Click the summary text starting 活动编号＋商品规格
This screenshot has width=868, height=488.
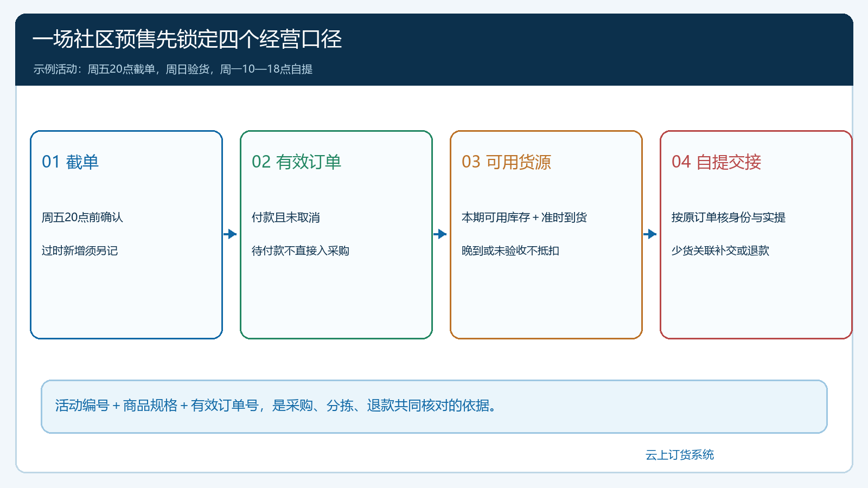(x=276, y=406)
